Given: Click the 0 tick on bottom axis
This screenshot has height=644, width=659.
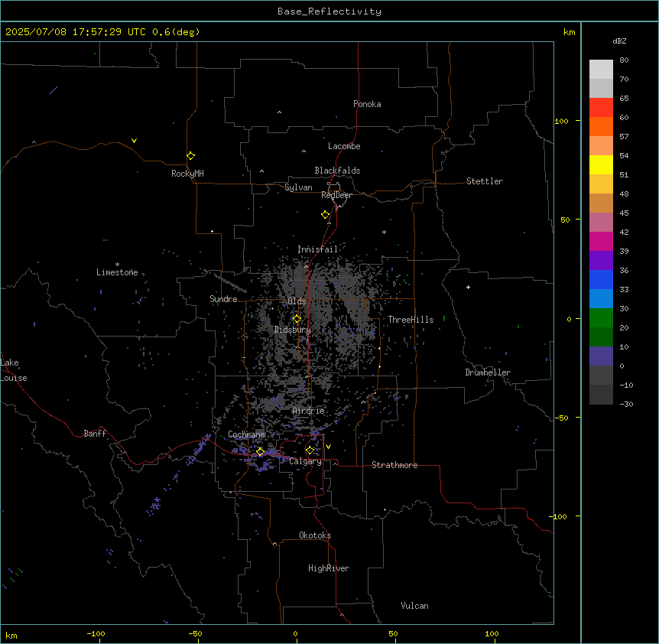Looking at the screenshot, I should (x=295, y=633).
